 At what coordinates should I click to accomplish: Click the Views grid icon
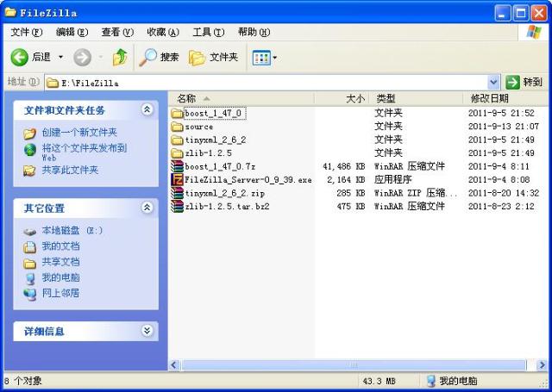click(260, 58)
